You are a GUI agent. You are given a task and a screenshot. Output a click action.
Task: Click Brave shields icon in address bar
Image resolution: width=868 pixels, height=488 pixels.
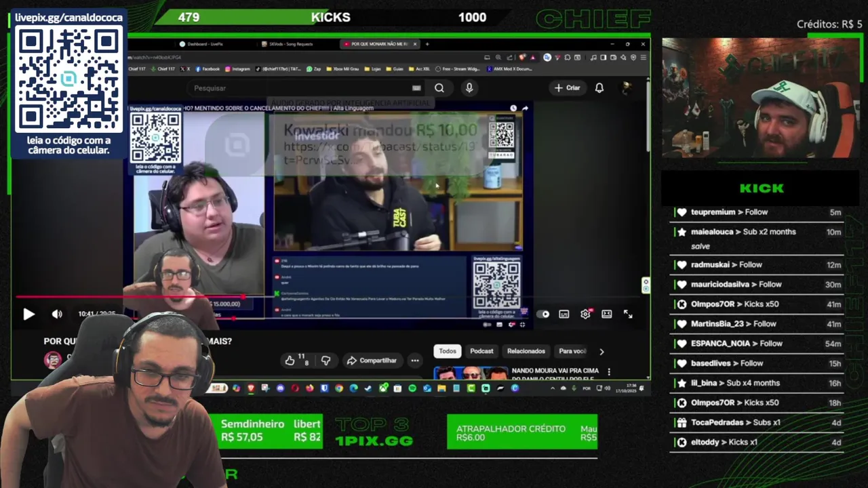pyautogui.click(x=522, y=58)
